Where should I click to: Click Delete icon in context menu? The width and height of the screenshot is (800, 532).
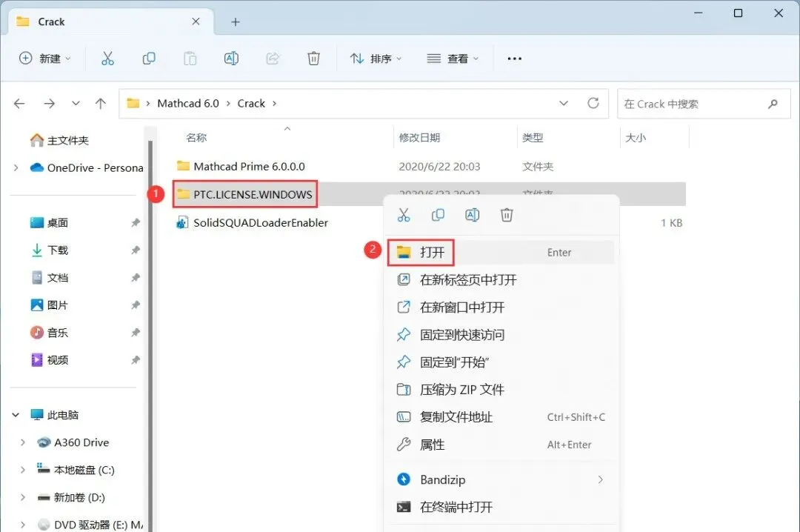tap(507, 216)
